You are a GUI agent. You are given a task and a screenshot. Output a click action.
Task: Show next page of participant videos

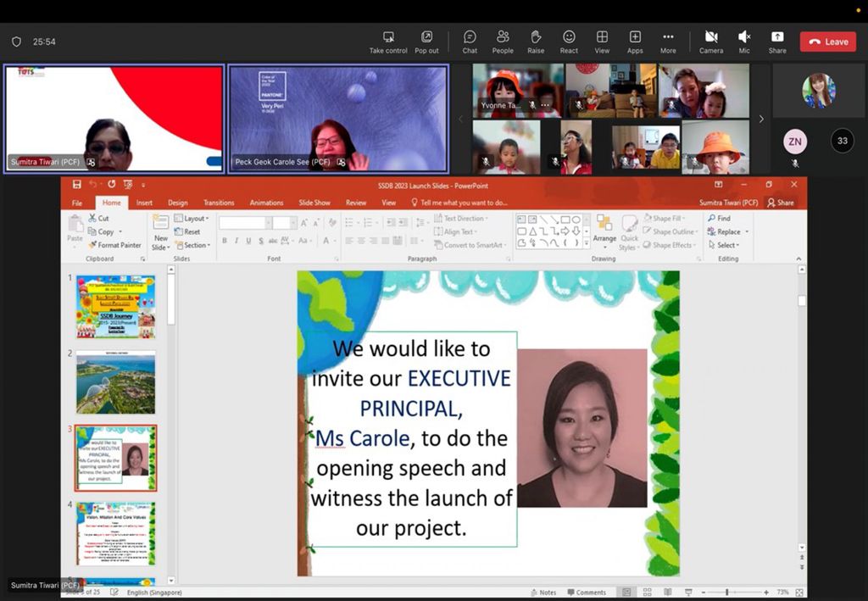click(x=761, y=119)
